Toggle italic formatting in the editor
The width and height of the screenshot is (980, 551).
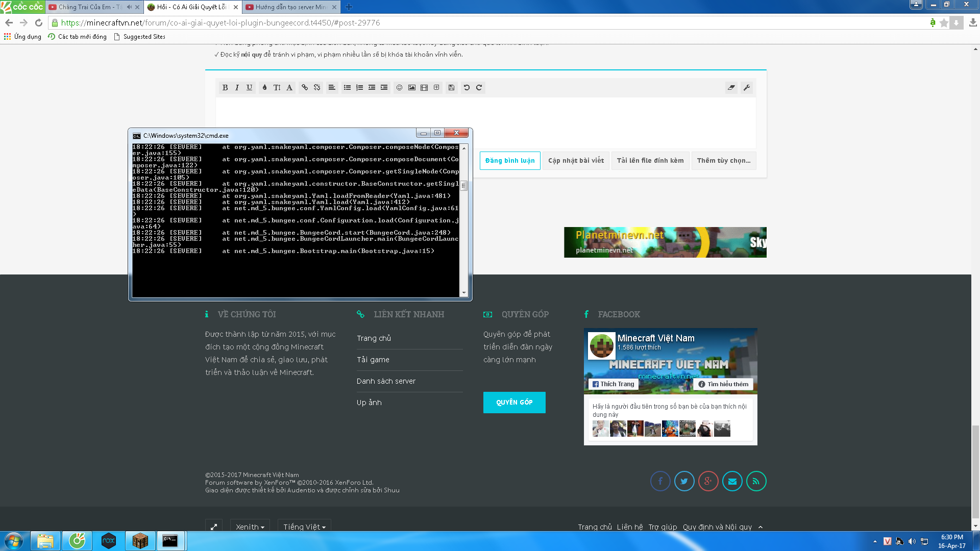[x=237, y=88]
